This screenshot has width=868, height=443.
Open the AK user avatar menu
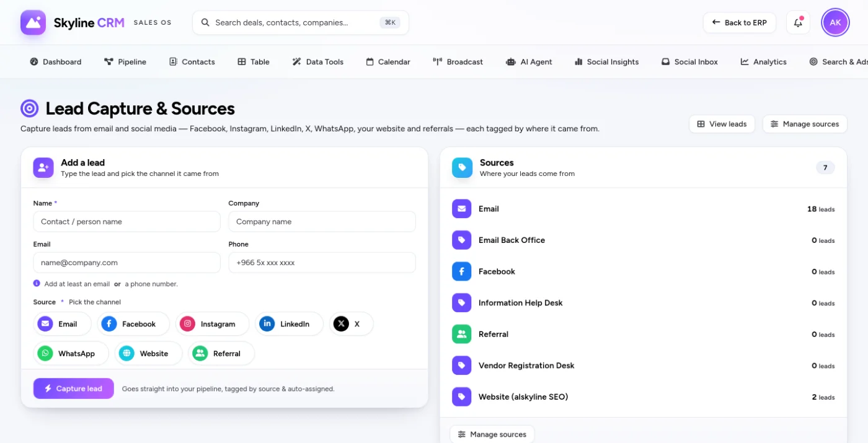coord(835,22)
